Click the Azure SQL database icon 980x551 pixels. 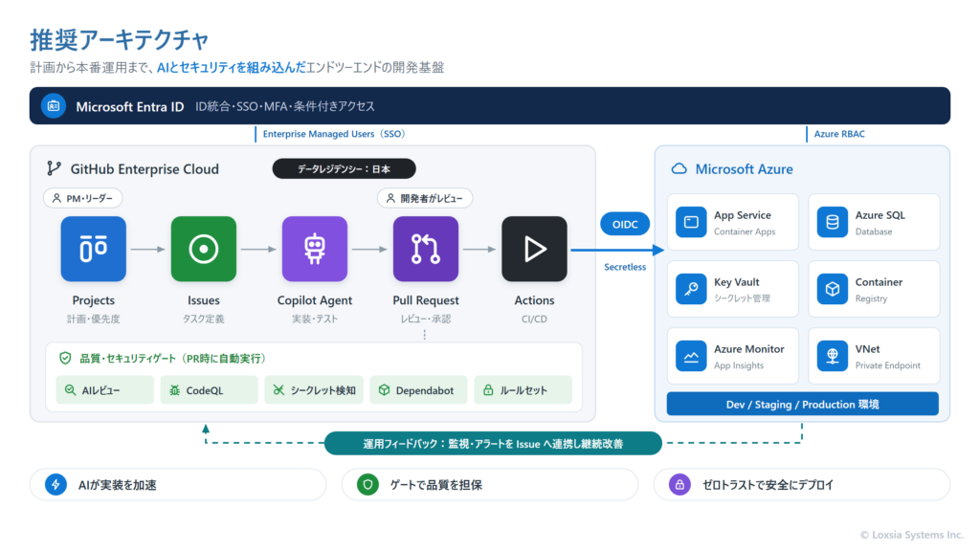point(833,222)
